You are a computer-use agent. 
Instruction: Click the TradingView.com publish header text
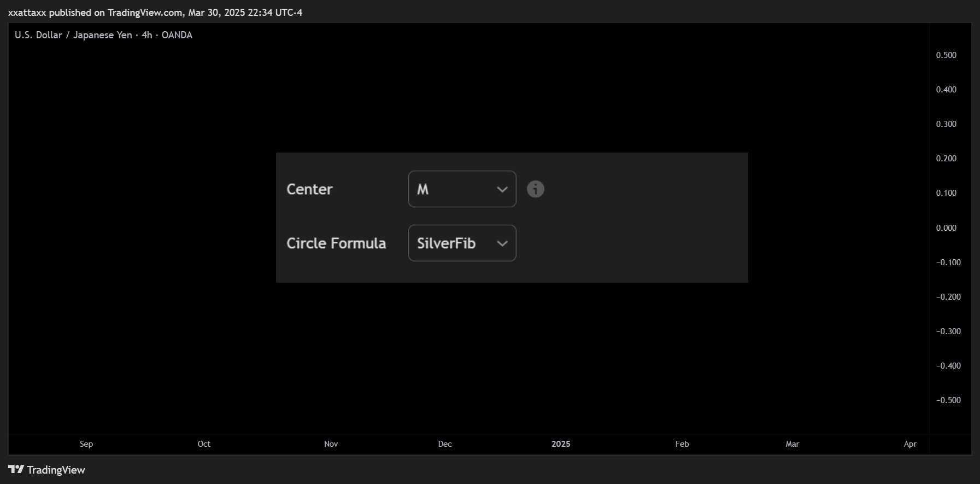point(155,12)
